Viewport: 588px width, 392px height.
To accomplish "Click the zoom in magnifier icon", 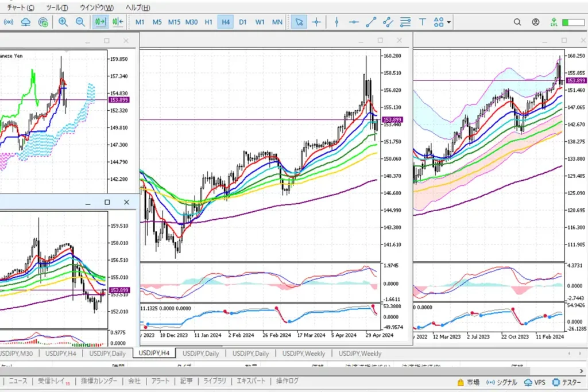I will pos(63,22).
